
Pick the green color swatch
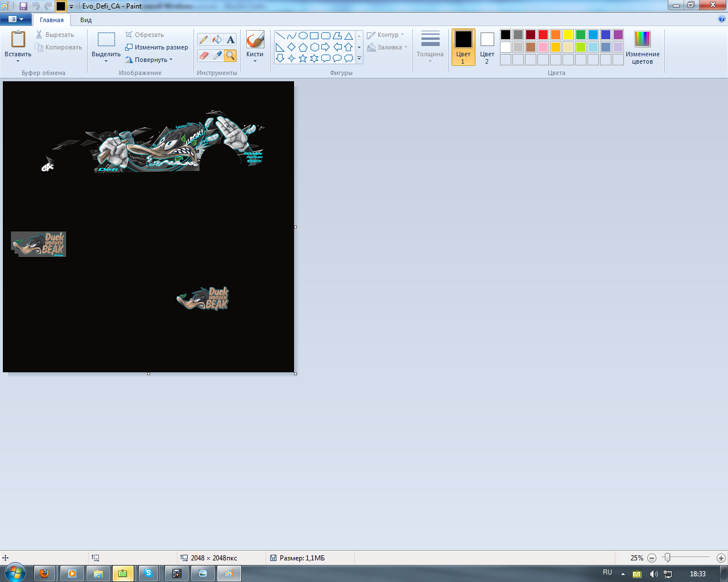(581, 35)
